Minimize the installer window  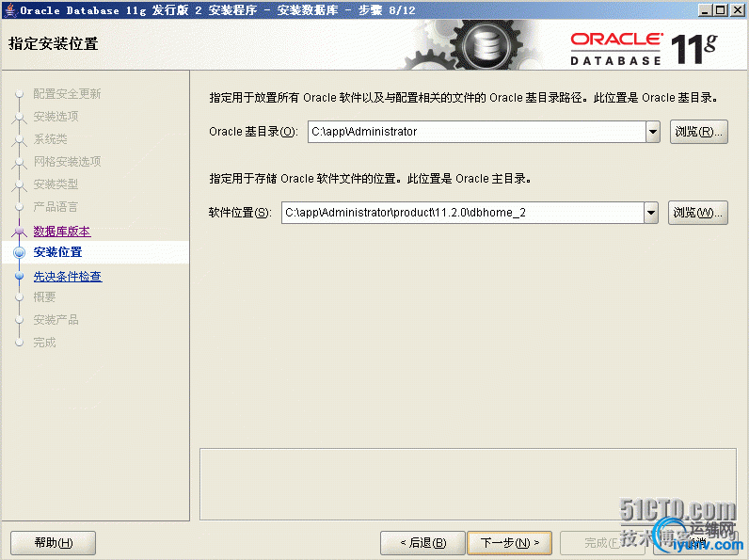(705, 9)
